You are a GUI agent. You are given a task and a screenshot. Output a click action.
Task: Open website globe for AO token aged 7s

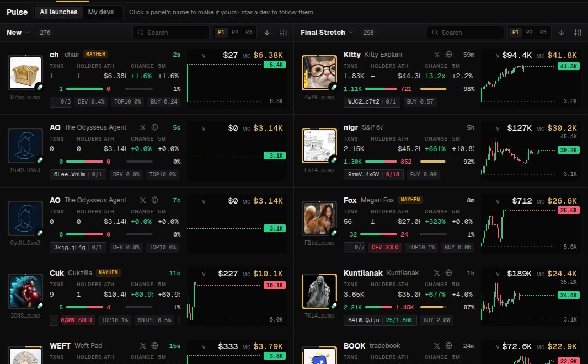point(154,200)
